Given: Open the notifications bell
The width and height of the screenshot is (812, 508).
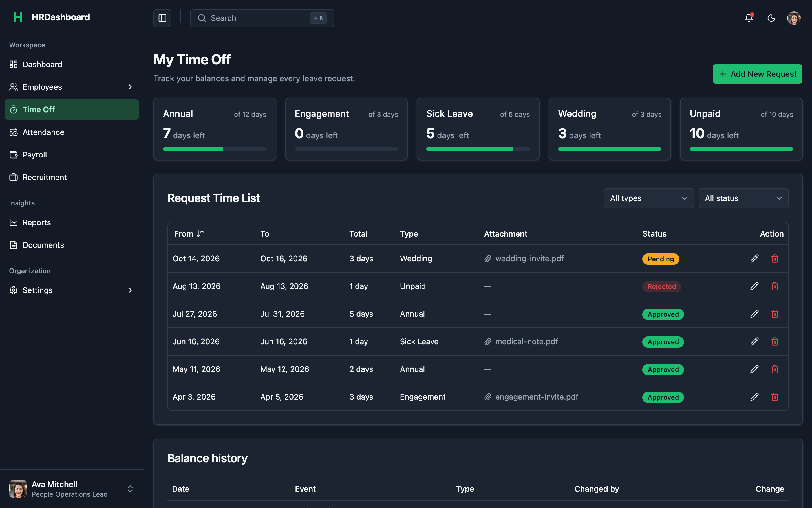Looking at the screenshot, I should point(749,18).
